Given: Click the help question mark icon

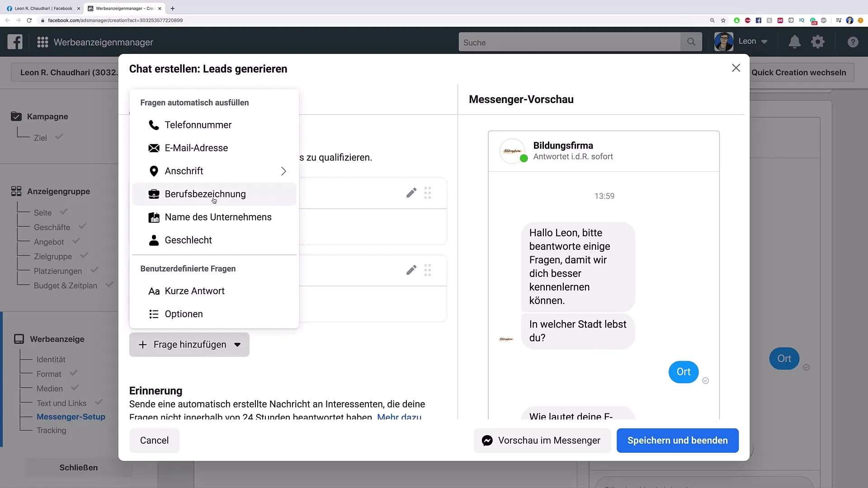Looking at the screenshot, I should (853, 42).
